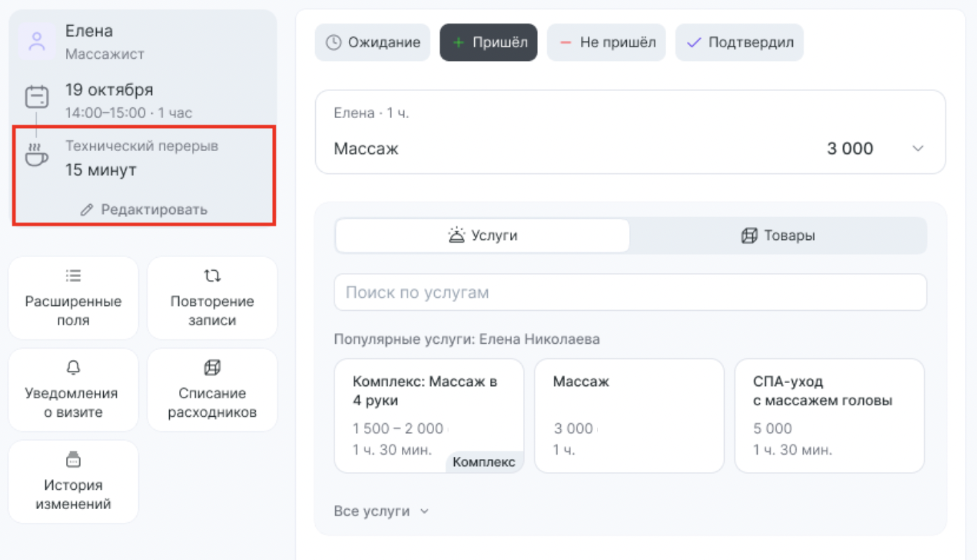Mark the client as Пришёл
Image resolution: width=977 pixels, height=560 pixels.
(x=488, y=42)
